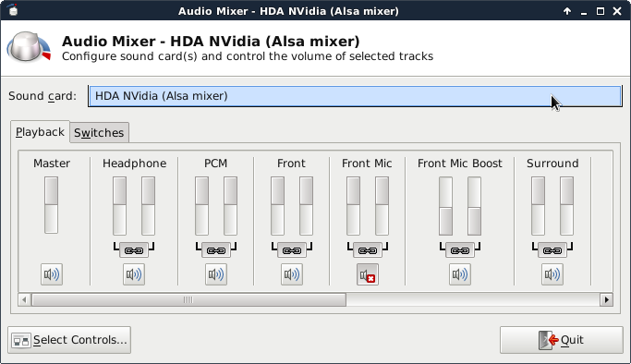Click the left Headphone volume slider
The image size is (631, 364).
pyautogui.click(x=119, y=206)
